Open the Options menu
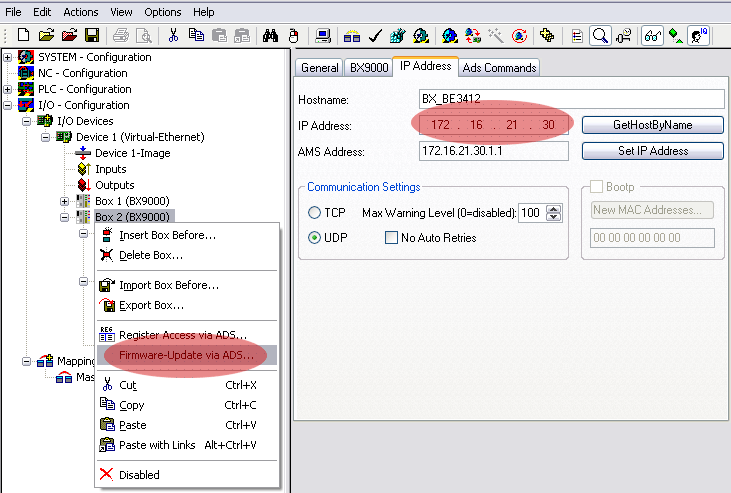 [x=163, y=12]
